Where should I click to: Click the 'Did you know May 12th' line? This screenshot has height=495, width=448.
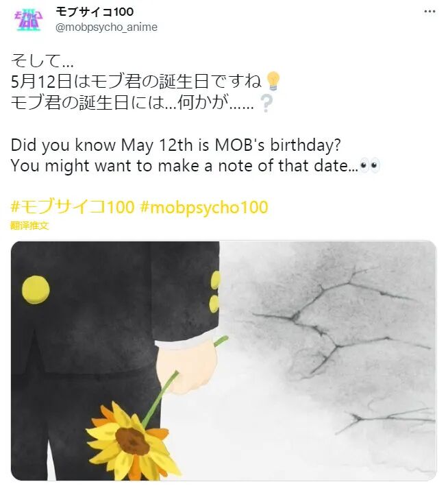coord(176,145)
